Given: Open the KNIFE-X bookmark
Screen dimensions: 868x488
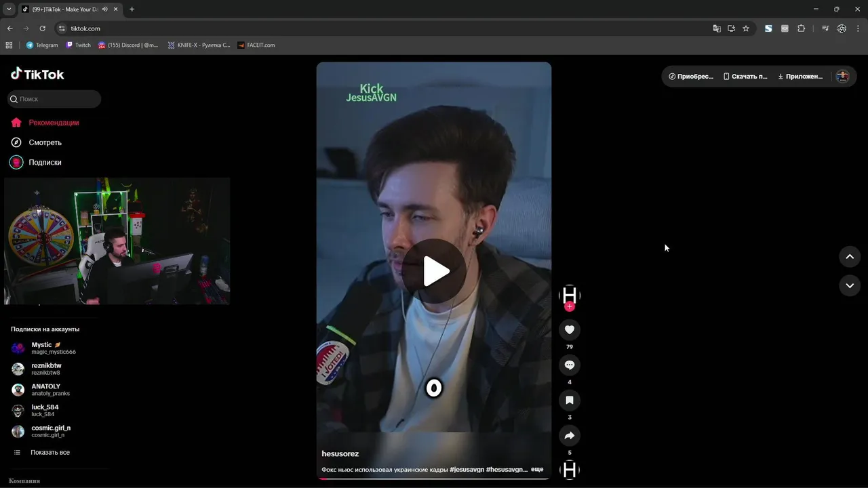Looking at the screenshot, I should pyautogui.click(x=199, y=45).
